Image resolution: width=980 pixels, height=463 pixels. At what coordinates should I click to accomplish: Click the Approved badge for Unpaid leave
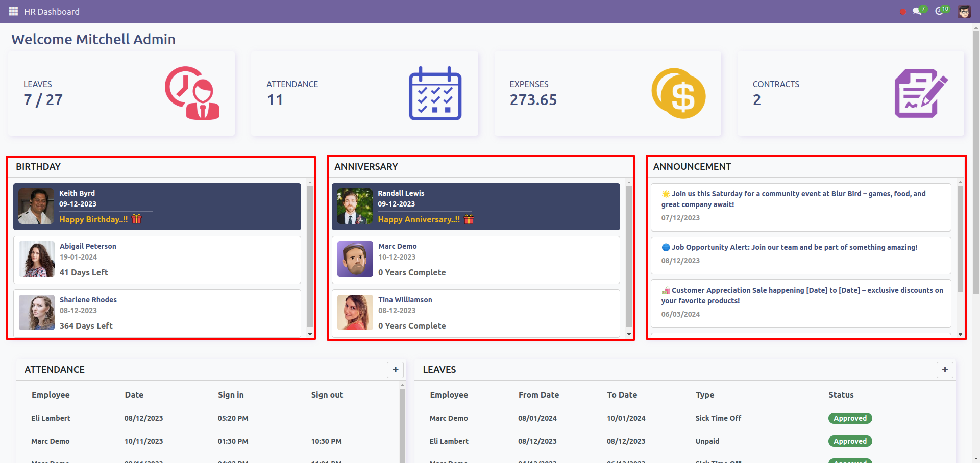pyautogui.click(x=850, y=441)
